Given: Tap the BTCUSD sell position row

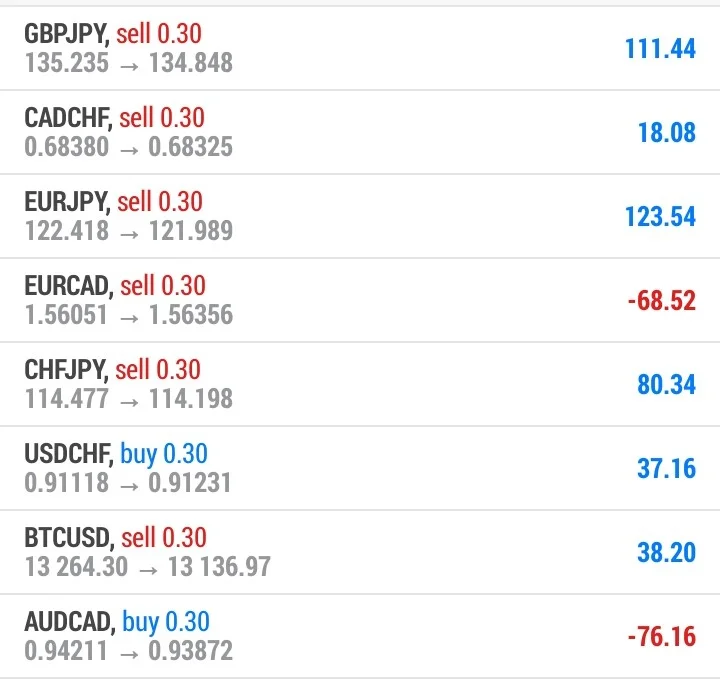Looking at the screenshot, I should pos(360,552).
